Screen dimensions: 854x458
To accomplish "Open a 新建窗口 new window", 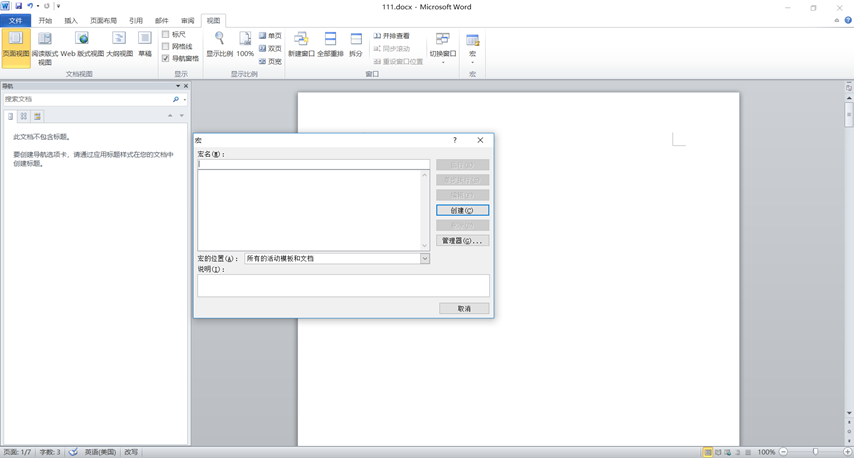I will point(301,45).
